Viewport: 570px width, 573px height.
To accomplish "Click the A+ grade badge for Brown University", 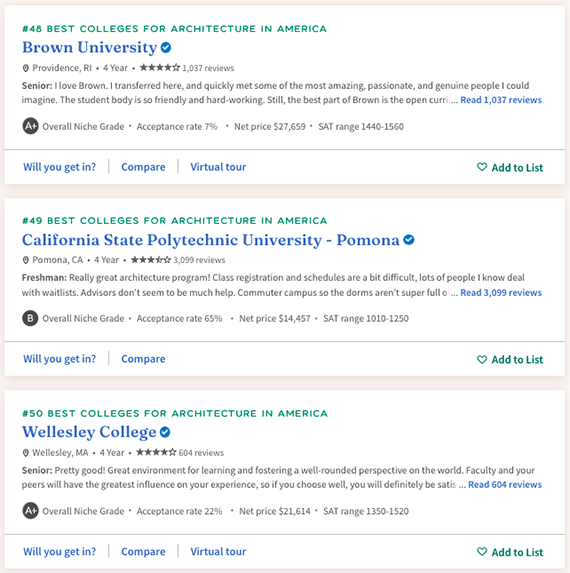I will point(30,126).
